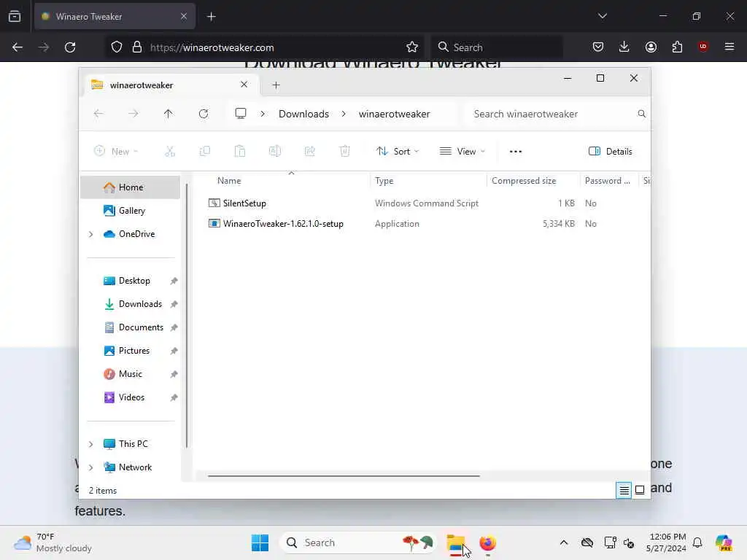
Task: Click the Cut scissors icon in Explorer toolbar
Action: click(x=170, y=152)
